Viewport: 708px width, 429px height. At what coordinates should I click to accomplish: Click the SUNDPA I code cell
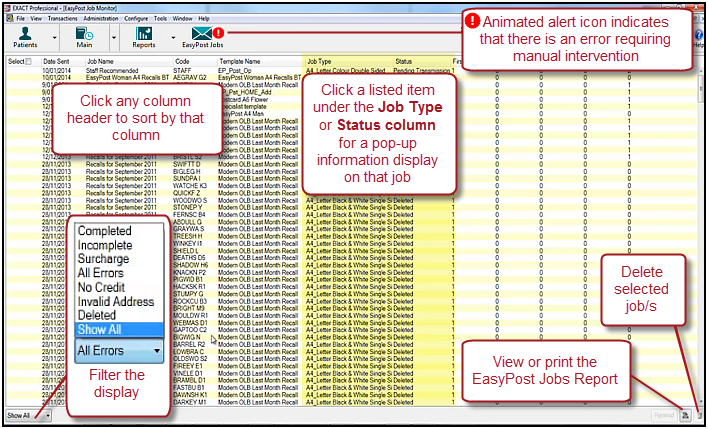(186, 179)
